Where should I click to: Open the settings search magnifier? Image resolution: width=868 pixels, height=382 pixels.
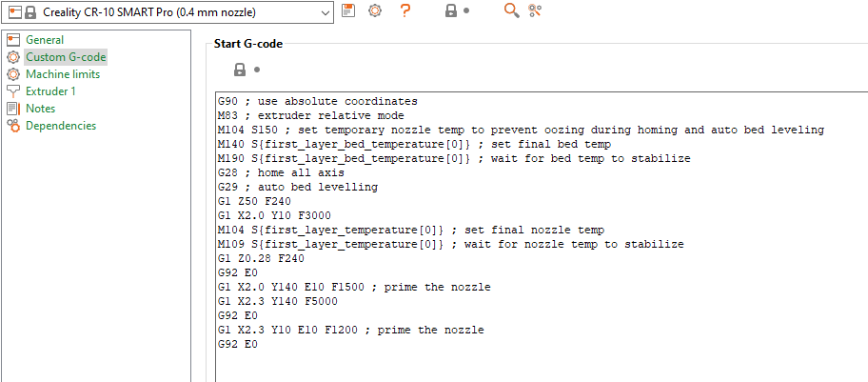click(x=511, y=10)
